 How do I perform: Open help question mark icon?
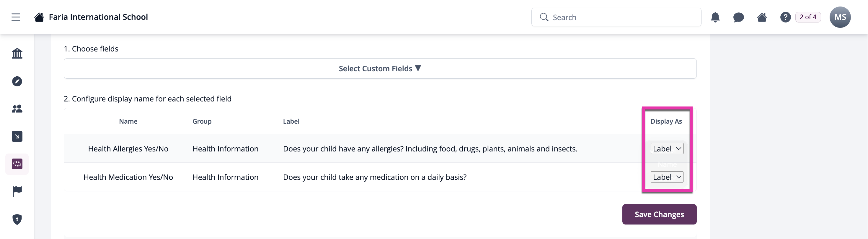click(x=785, y=17)
